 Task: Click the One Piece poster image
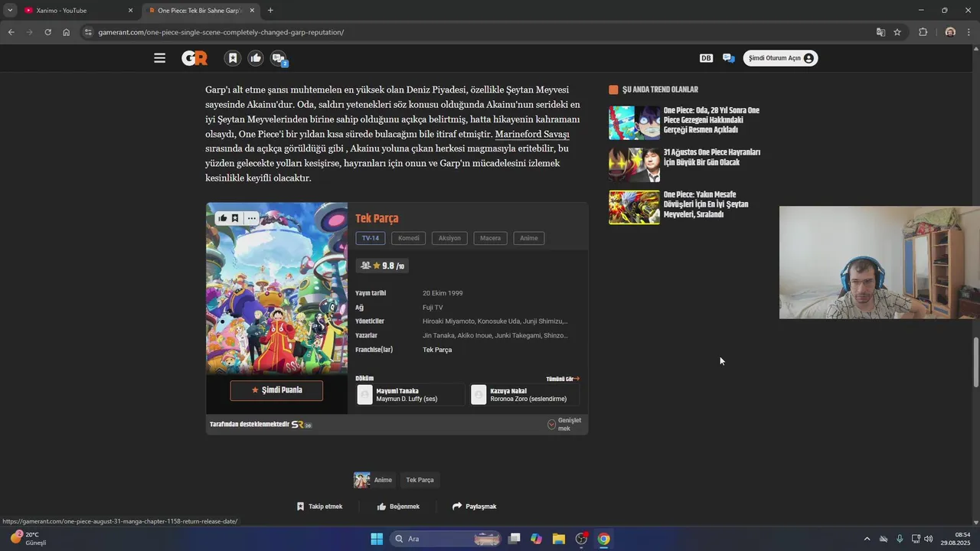pos(276,288)
